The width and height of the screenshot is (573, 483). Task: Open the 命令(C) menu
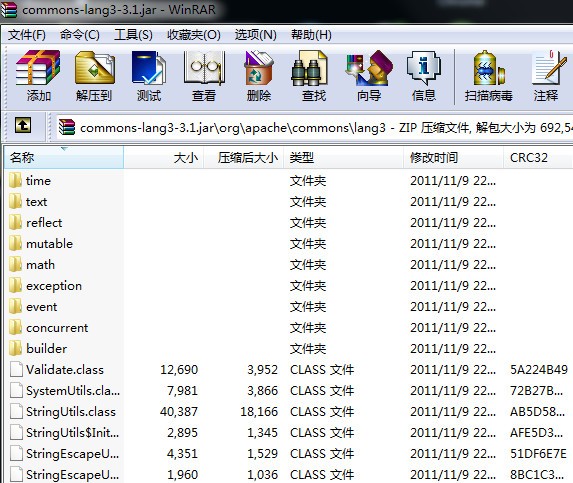[80, 35]
